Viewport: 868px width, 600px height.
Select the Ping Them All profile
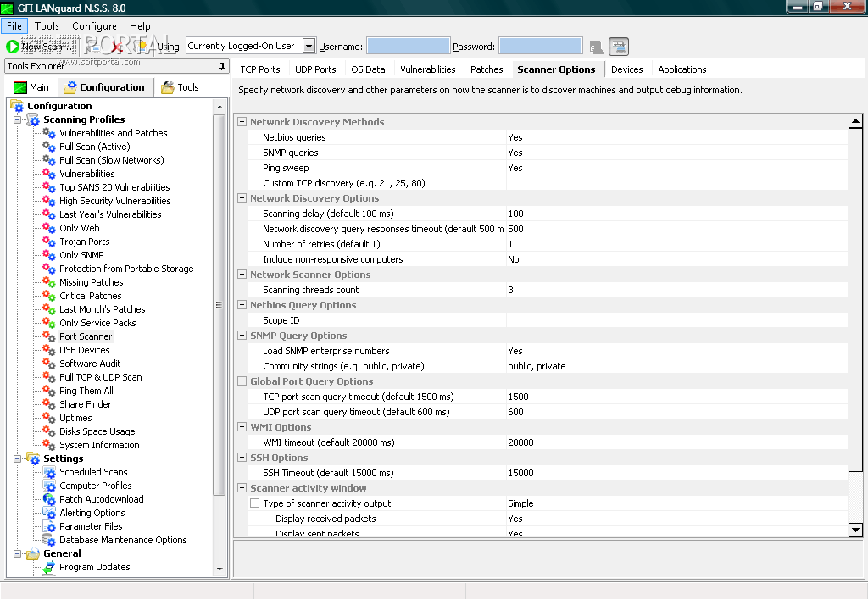tap(86, 391)
